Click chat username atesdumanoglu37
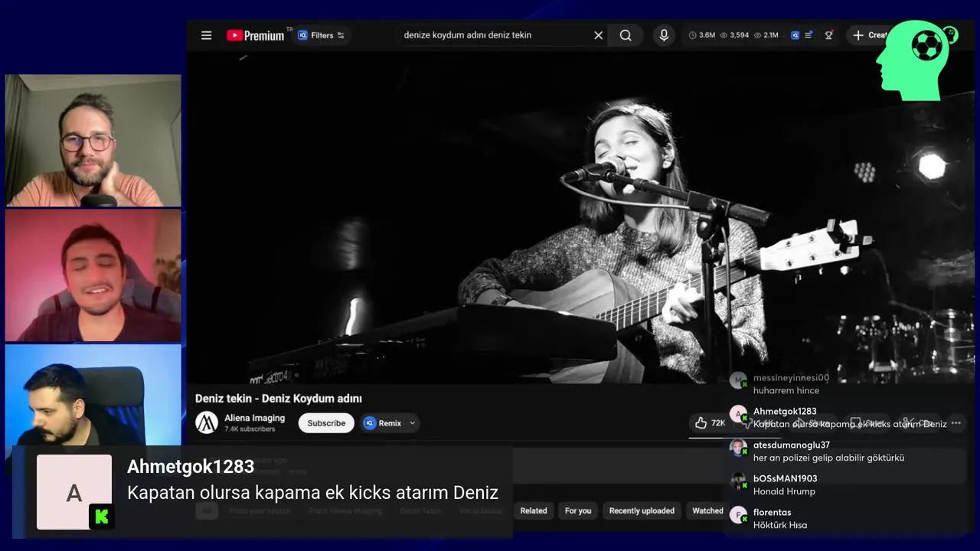Image resolution: width=980 pixels, height=551 pixels. (x=791, y=445)
